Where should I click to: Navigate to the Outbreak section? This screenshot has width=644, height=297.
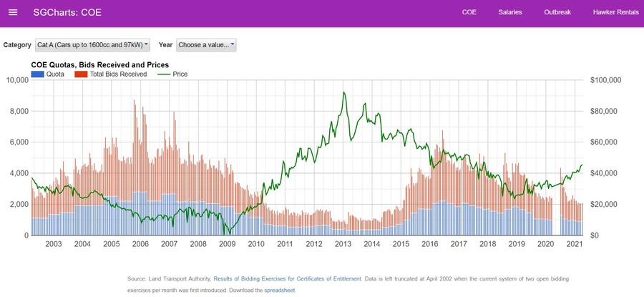pos(557,12)
